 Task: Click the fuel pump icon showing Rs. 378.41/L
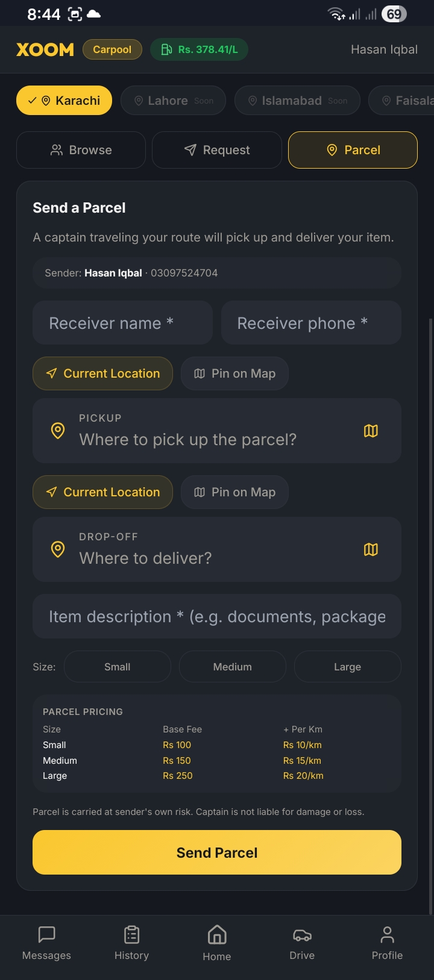pos(167,49)
